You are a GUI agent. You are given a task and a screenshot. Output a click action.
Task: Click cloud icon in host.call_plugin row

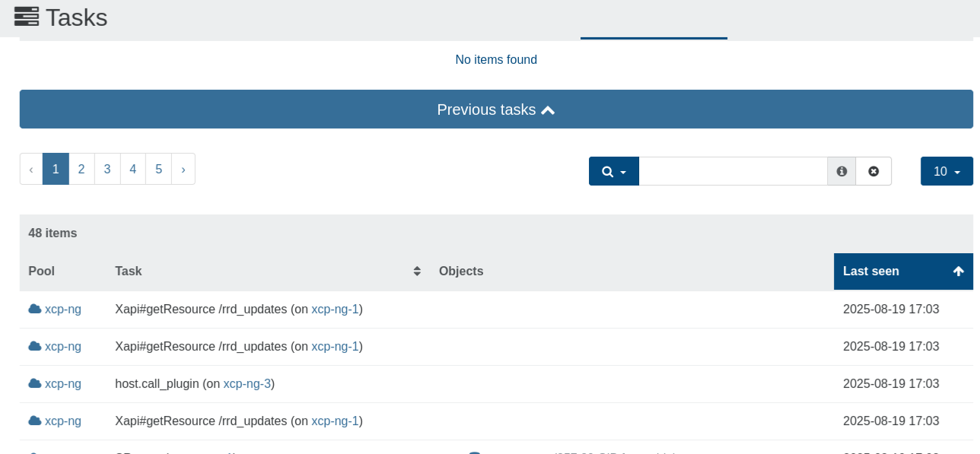click(35, 383)
